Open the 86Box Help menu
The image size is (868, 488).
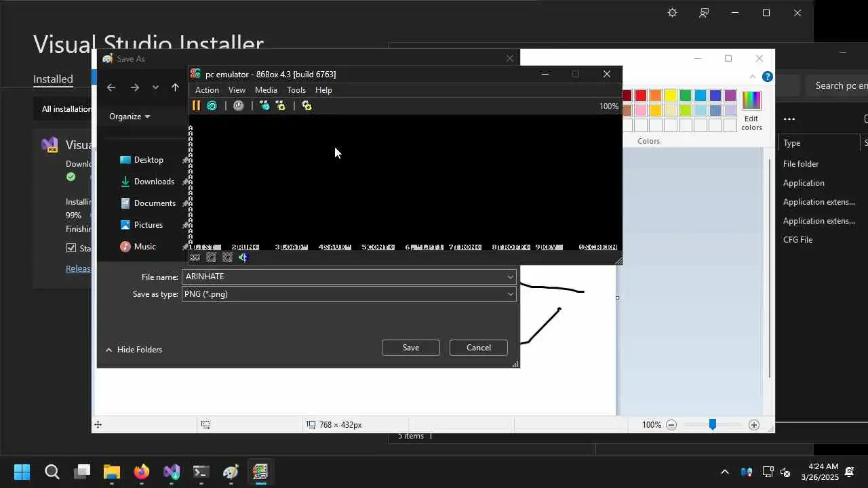point(323,90)
